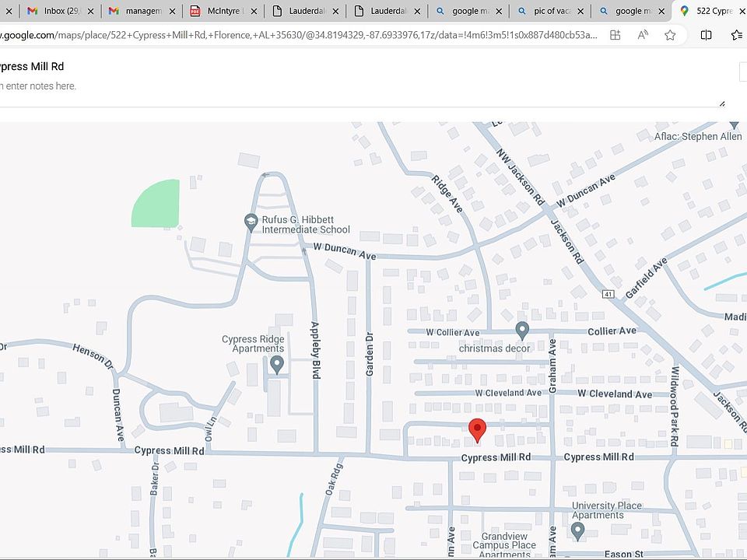Click the Cypress Ridge Apartments map pin

[276, 364]
